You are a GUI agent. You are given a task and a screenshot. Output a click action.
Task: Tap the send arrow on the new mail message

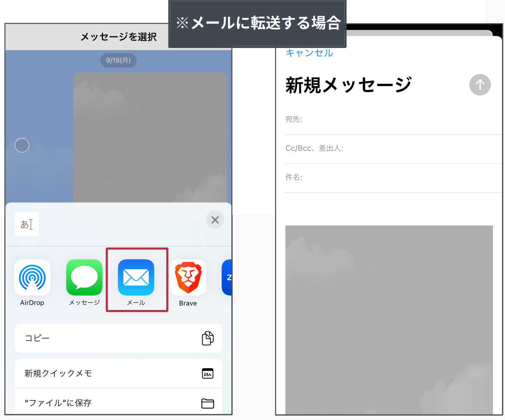tap(479, 85)
